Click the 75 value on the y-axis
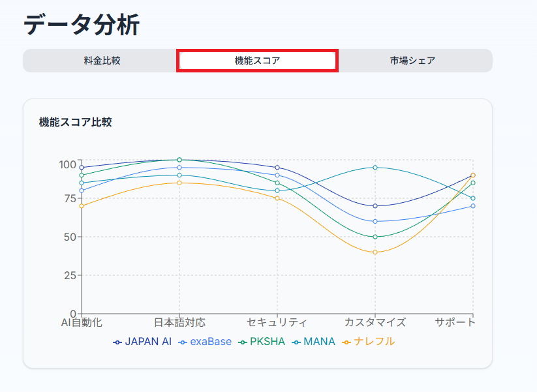This screenshot has width=537, height=392. 70,198
